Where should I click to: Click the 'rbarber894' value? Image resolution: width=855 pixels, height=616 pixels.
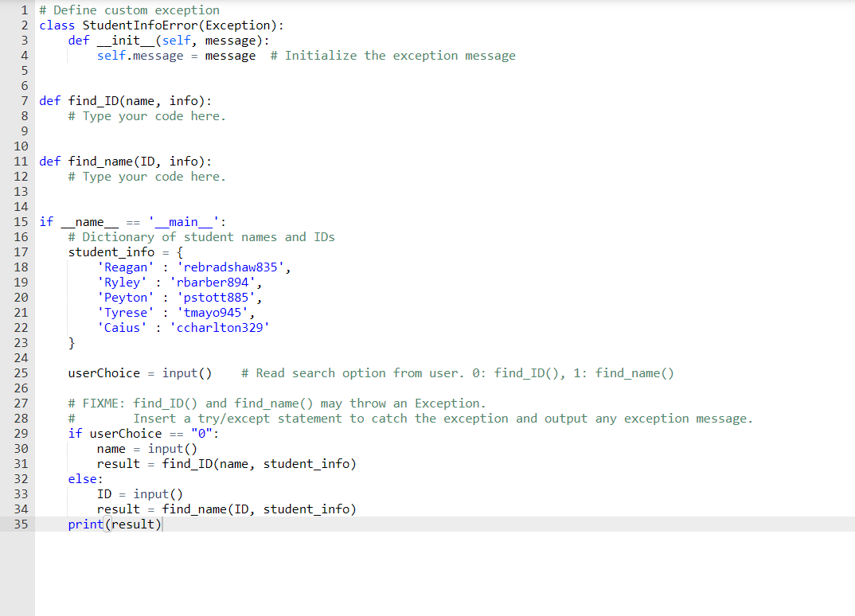pos(212,283)
